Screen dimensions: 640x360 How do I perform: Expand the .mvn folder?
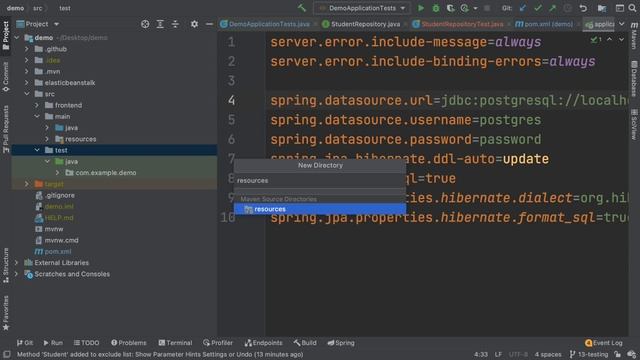(27, 71)
